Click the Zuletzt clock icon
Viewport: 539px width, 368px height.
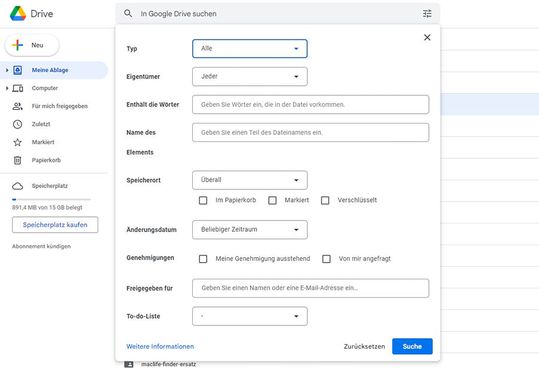click(18, 124)
